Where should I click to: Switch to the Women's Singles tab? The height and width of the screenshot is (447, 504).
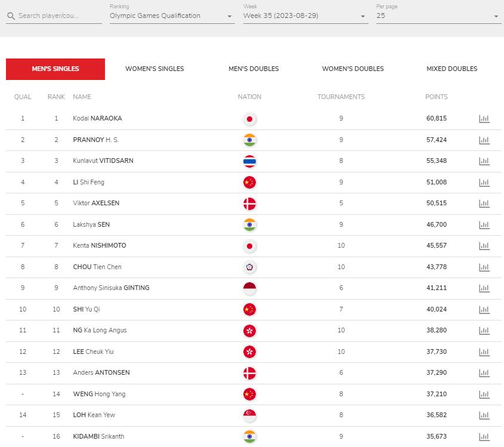(154, 69)
